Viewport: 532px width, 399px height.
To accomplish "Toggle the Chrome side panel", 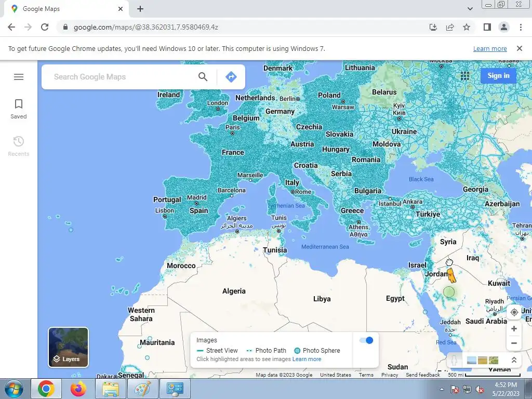I will (x=487, y=27).
